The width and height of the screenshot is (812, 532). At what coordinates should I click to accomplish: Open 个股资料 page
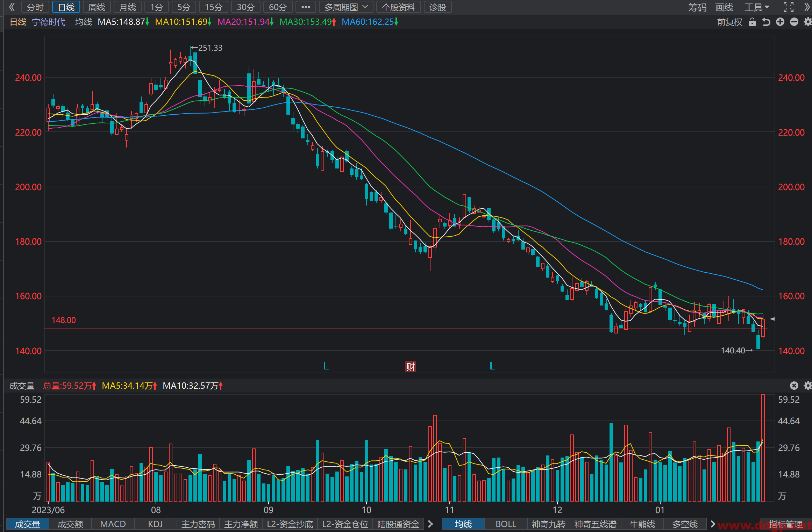click(399, 7)
